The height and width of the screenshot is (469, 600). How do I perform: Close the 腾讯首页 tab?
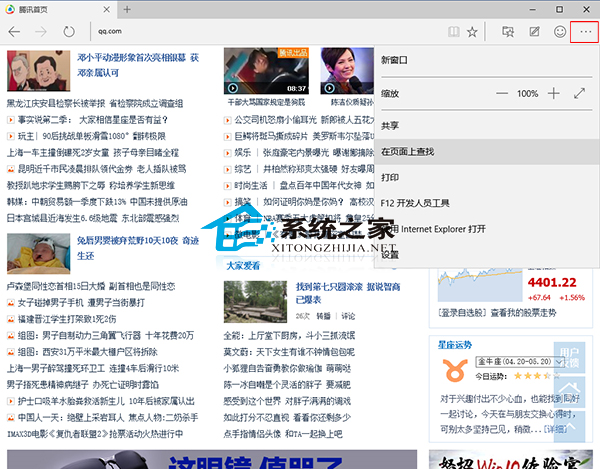[x=107, y=10]
